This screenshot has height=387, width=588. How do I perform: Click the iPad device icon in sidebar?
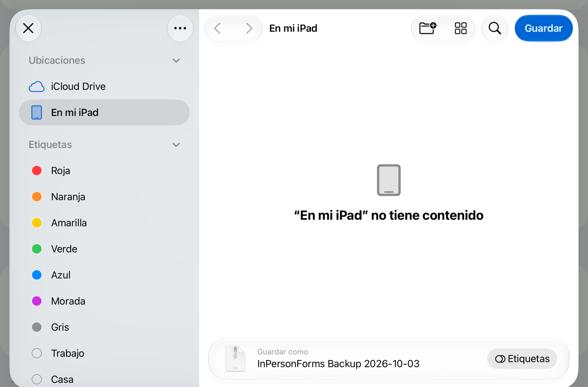[x=37, y=112]
